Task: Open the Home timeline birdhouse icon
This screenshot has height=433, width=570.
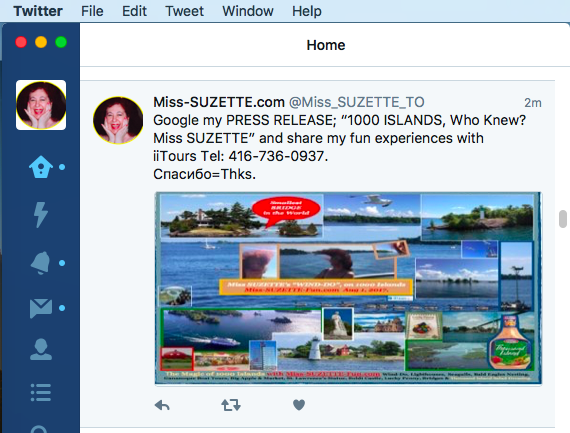Action: [x=41, y=167]
